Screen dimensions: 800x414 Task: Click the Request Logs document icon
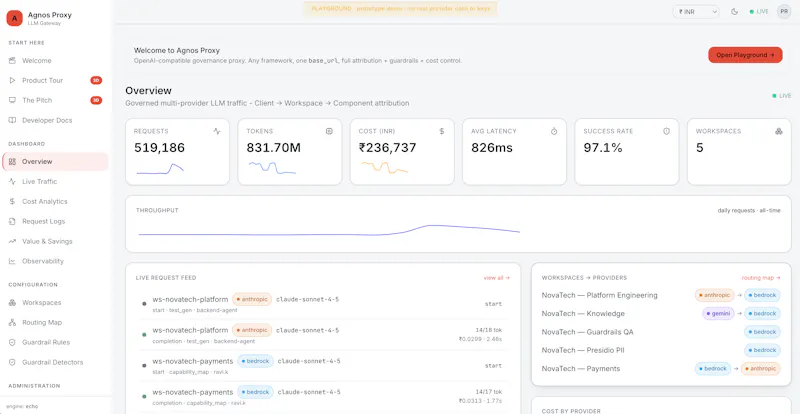[x=12, y=222]
